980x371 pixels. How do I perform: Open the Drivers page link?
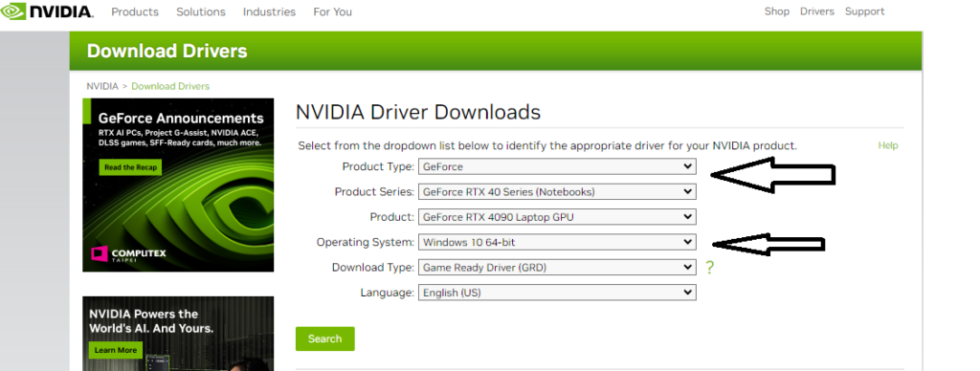click(x=817, y=11)
